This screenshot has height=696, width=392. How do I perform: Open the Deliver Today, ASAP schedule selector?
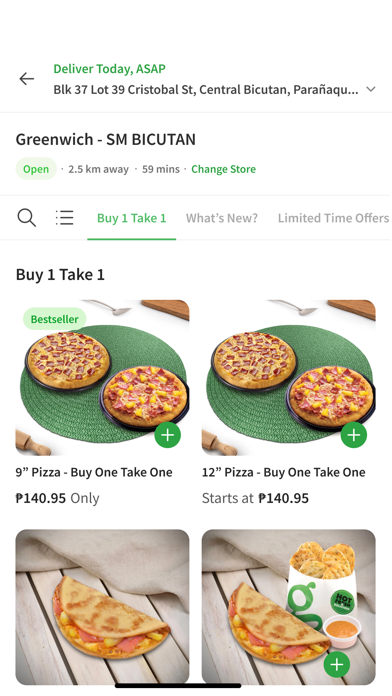point(110,69)
